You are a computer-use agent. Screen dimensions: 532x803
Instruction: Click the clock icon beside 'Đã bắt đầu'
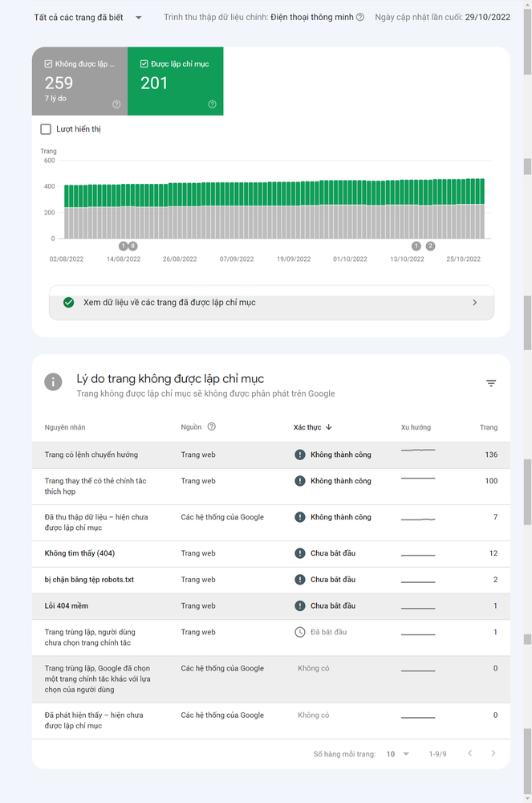(300, 632)
